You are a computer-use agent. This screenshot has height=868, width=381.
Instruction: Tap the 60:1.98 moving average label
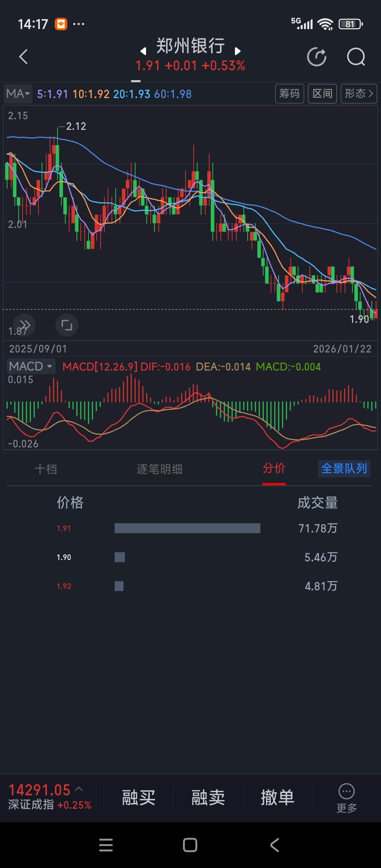pyautogui.click(x=173, y=94)
